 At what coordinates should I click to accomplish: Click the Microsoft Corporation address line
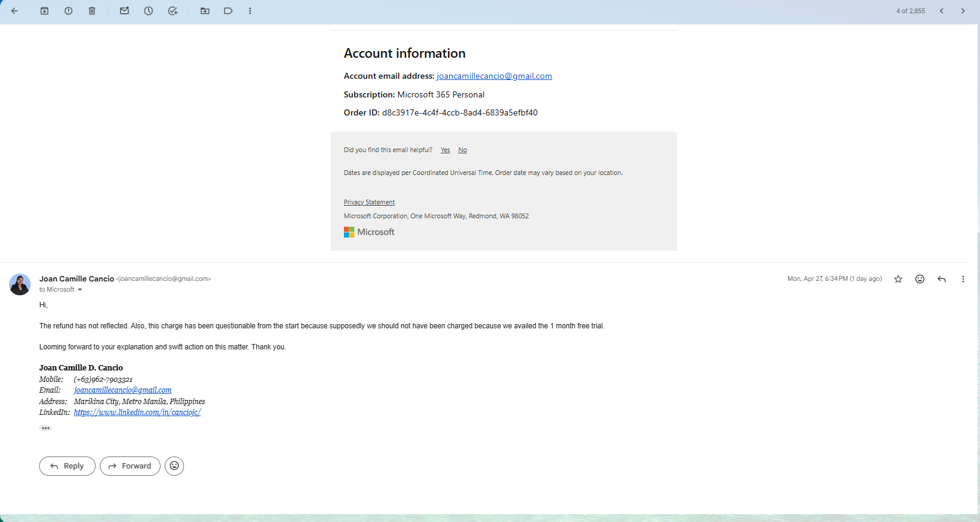436,216
